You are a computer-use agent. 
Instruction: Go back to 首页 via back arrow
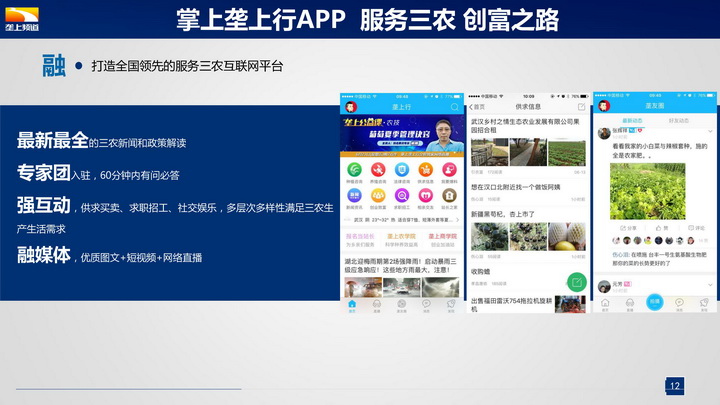click(x=477, y=107)
